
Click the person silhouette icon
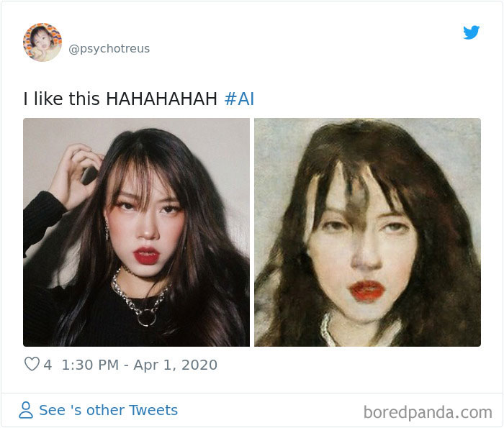pyautogui.click(x=26, y=411)
